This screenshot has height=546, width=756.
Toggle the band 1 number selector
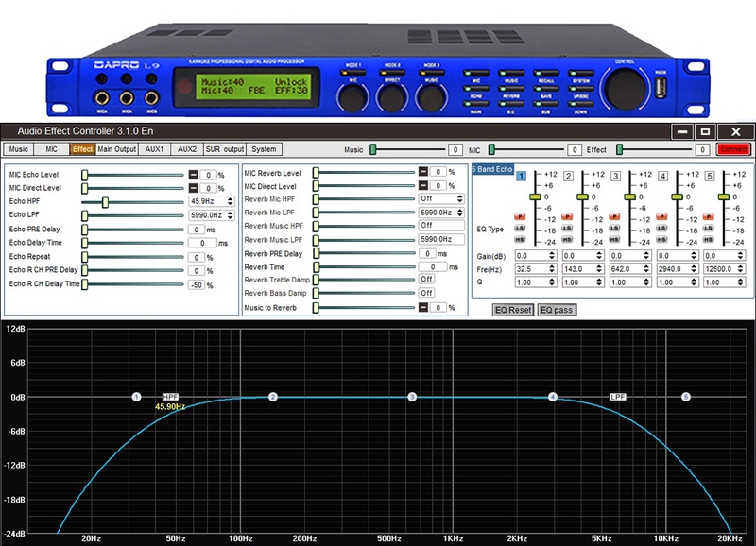coord(522,176)
